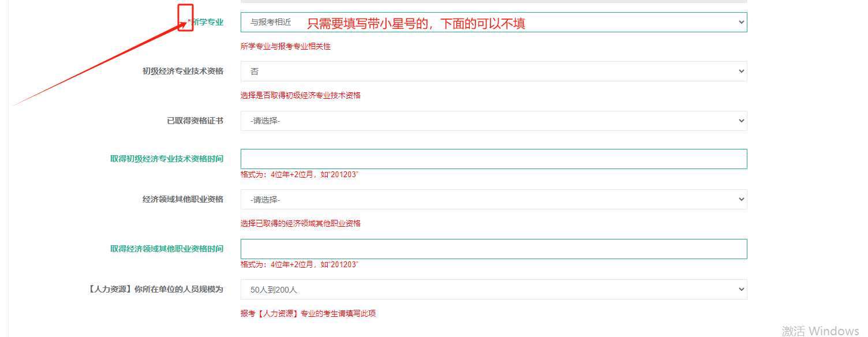The height and width of the screenshot is (337, 868).
Task: Click the 取得经济领域其他职业资格时间 input field
Action: (493, 249)
